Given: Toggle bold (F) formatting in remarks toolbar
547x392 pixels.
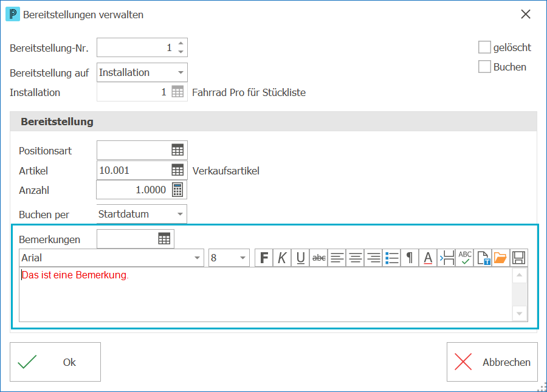Looking at the screenshot, I should pyautogui.click(x=264, y=258).
